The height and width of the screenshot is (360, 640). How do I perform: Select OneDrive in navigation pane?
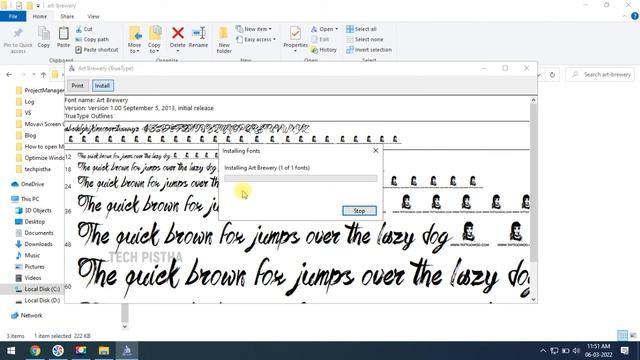click(x=27, y=184)
